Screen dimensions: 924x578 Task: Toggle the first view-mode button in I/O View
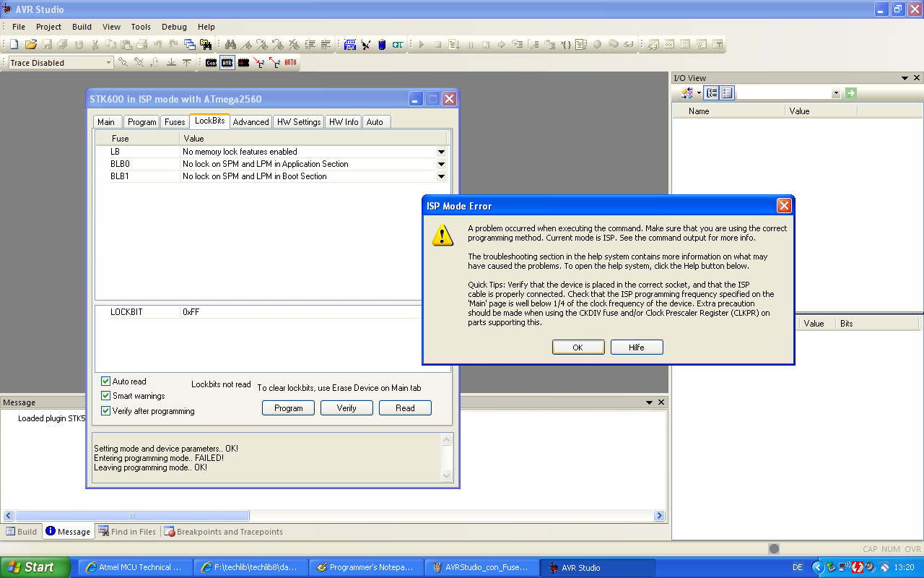712,93
